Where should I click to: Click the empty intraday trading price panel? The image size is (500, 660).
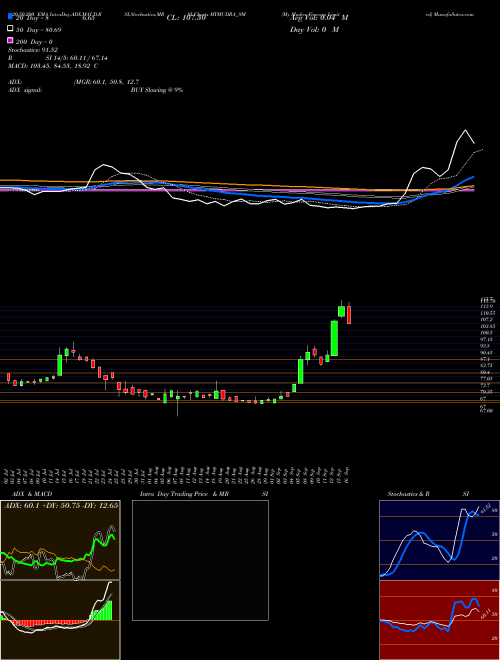coord(200,560)
